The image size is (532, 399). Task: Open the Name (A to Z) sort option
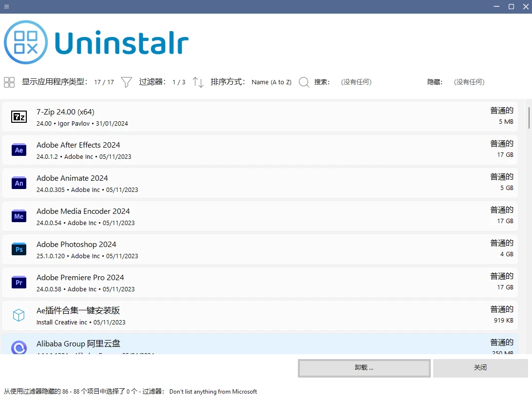[271, 82]
